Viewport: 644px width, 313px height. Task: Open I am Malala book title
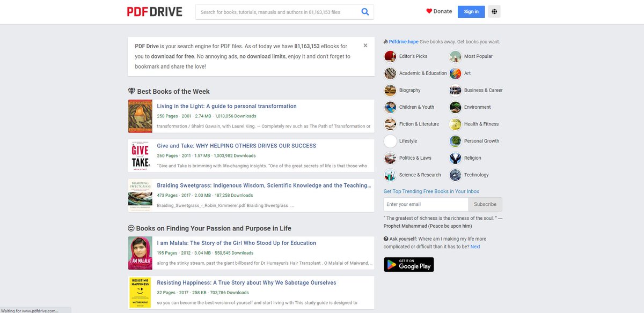(237, 243)
